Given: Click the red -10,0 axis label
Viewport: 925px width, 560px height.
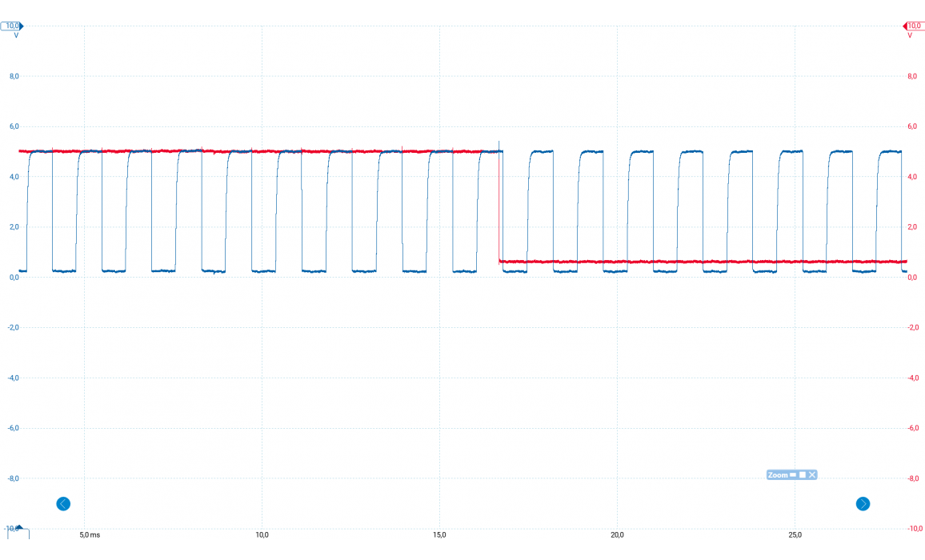Looking at the screenshot, I should pyautogui.click(x=914, y=529).
